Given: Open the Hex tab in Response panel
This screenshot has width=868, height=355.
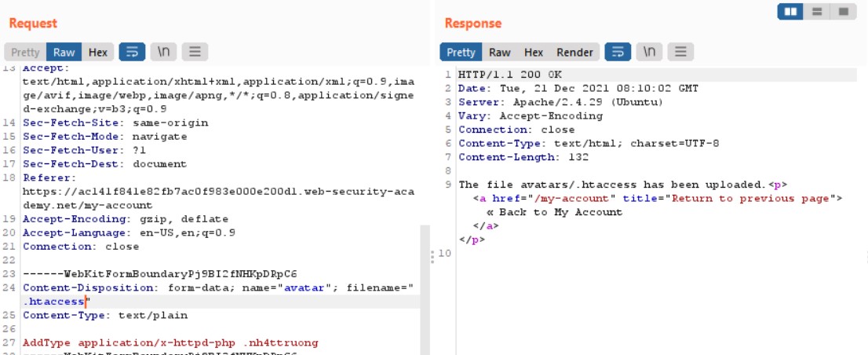Looking at the screenshot, I should [x=534, y=53].
